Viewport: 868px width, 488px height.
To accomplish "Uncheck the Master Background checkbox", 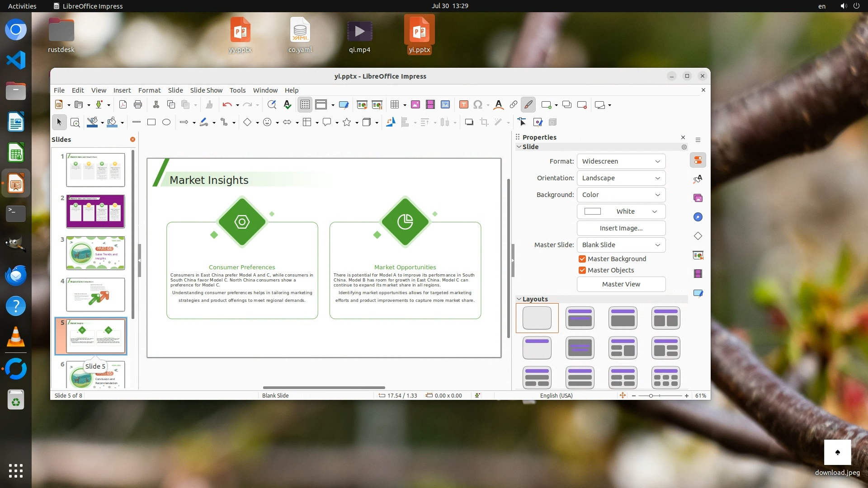I will pyautogui.click(x=582, y=259).
